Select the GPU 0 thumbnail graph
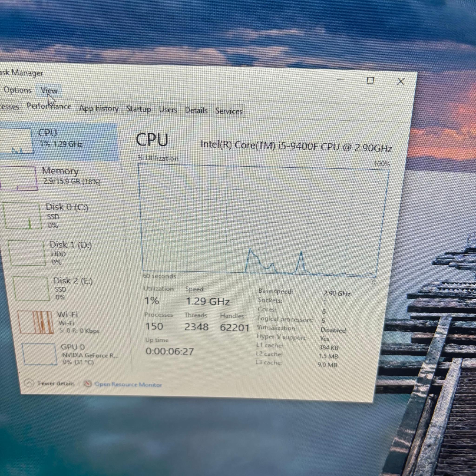The image size is (476, 476). 40,354
